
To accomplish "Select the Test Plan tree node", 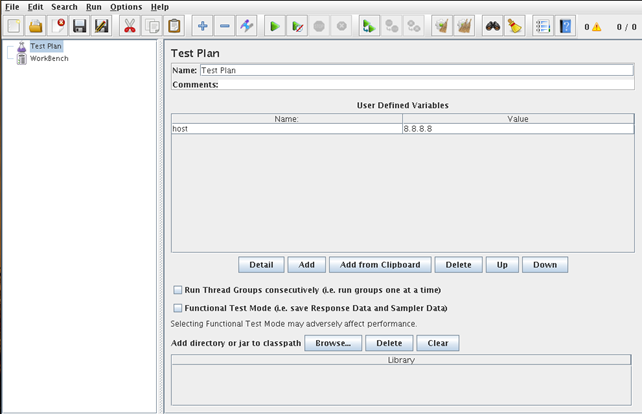I will pyautogui.click(x=46, y=46).
